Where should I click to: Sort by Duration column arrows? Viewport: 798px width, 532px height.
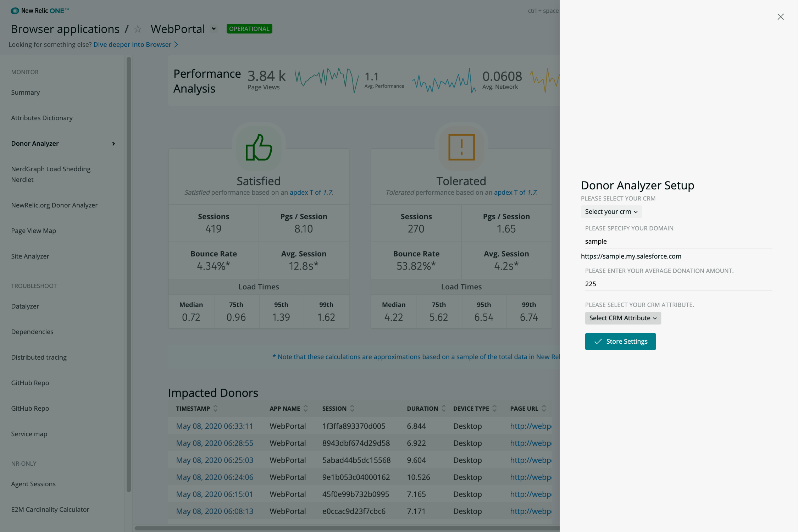point(443,408)
